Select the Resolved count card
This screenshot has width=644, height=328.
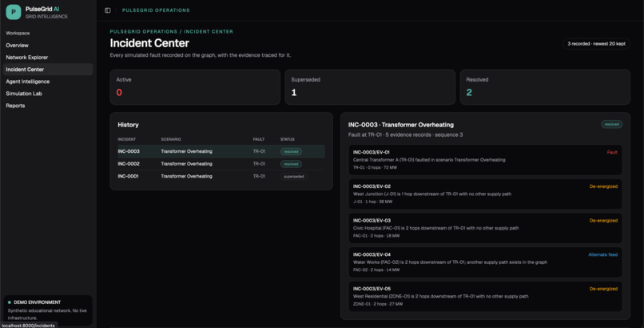point(545,86)
